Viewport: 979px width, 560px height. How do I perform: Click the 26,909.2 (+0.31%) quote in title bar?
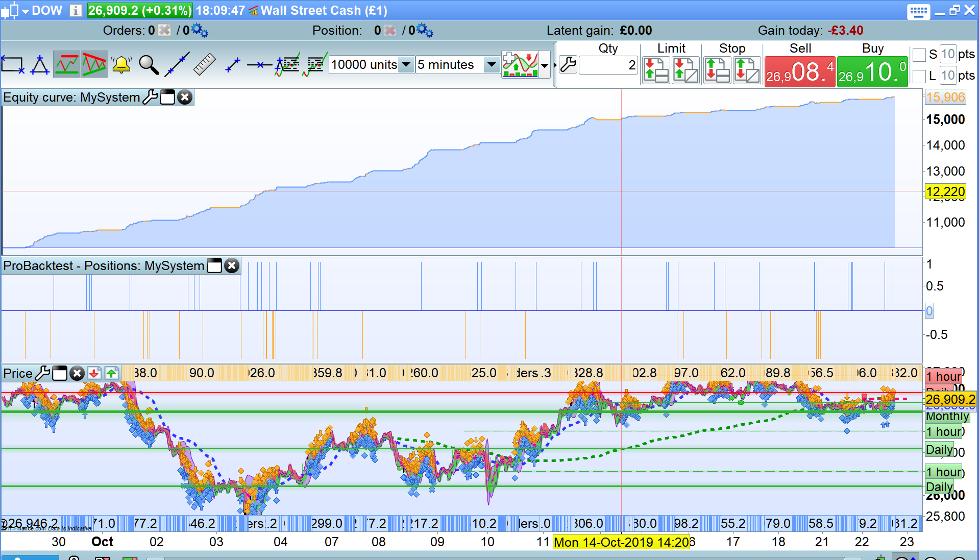click(x=140, y=10)
